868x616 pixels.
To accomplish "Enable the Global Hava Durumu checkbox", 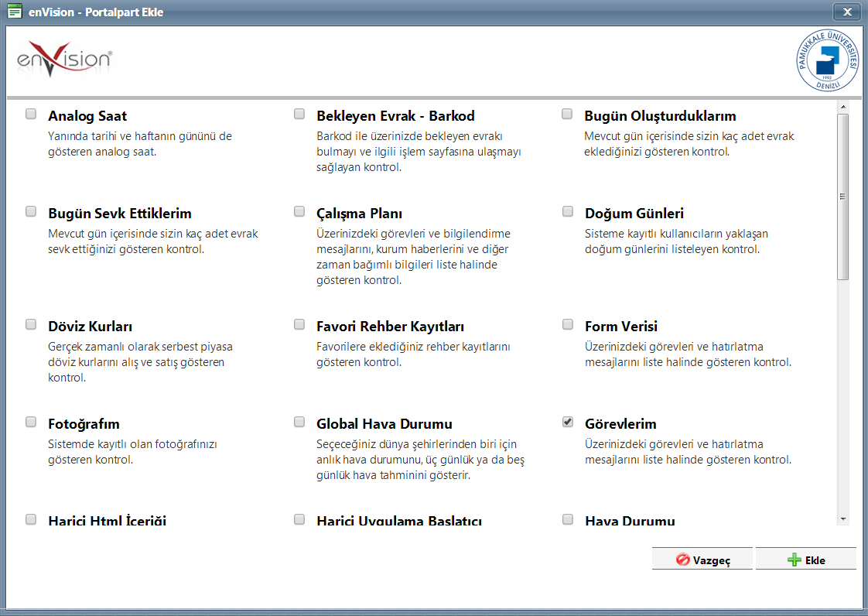I will tap(299, 422).
